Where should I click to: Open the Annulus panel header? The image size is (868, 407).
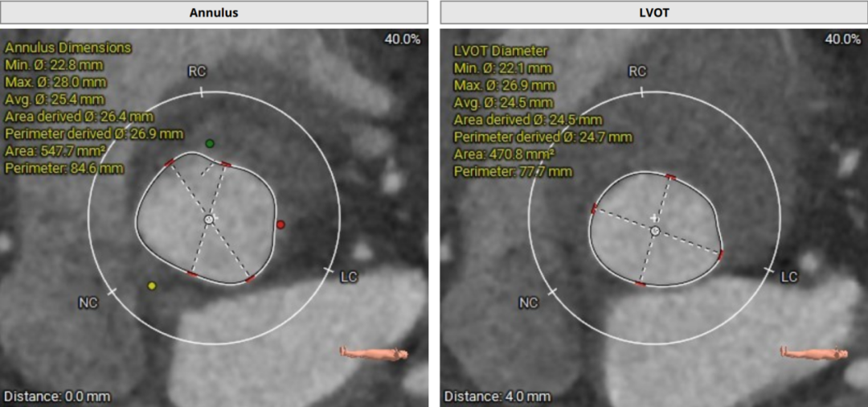[x=214, y=12]
